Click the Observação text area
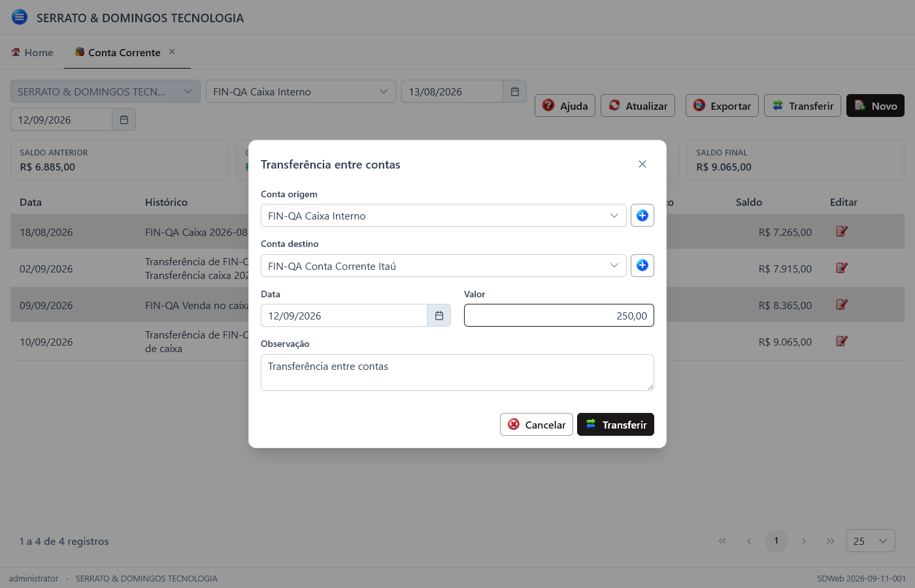The height and width of the screenshot is (588, 915). pyautogui.click(x=457, y=372)
